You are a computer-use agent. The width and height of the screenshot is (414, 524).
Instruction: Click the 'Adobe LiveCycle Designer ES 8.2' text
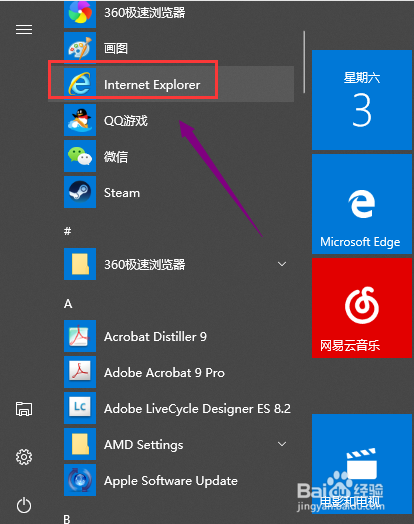(x=197, y=409)
